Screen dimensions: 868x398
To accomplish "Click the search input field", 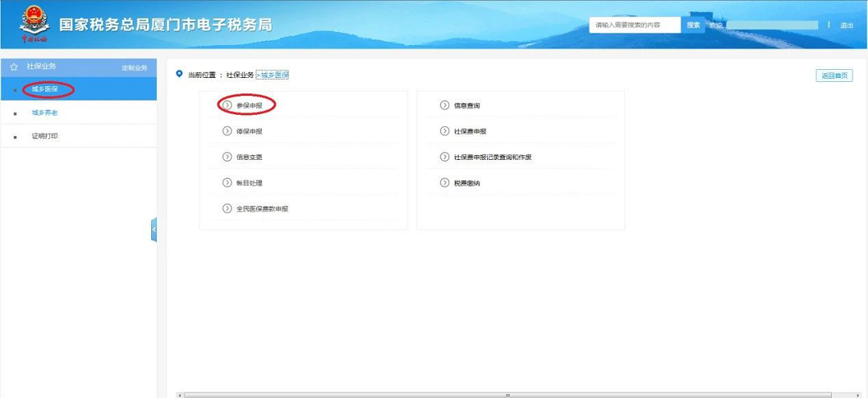I will click(635, 25).
